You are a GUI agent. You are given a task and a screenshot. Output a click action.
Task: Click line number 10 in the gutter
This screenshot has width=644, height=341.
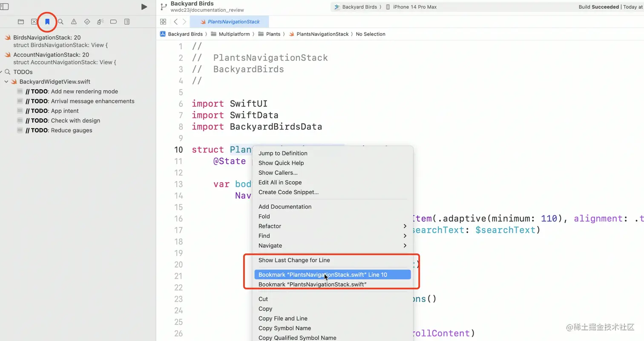[x=178, y=149]
